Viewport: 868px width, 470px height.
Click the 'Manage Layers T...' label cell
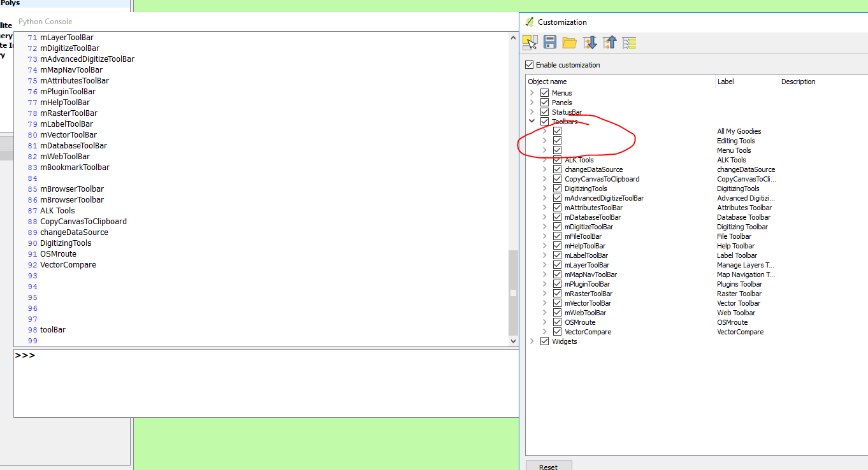click(746, 265)
